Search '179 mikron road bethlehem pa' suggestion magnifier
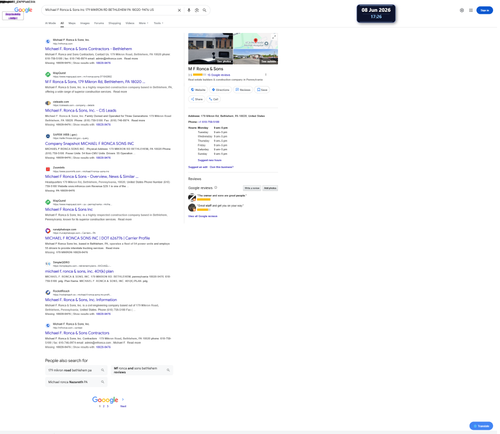The width and height of the screenshot is (500, 434). (102, 370)
